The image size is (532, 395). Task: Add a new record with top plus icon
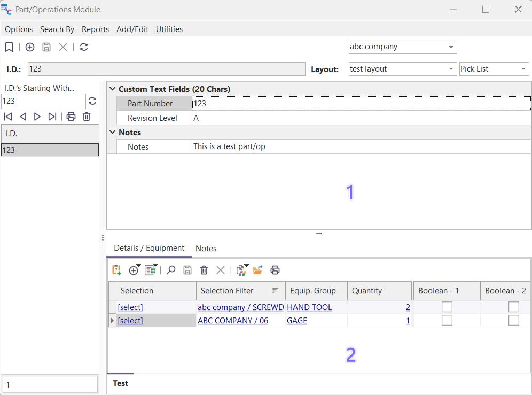click(30, 47)
